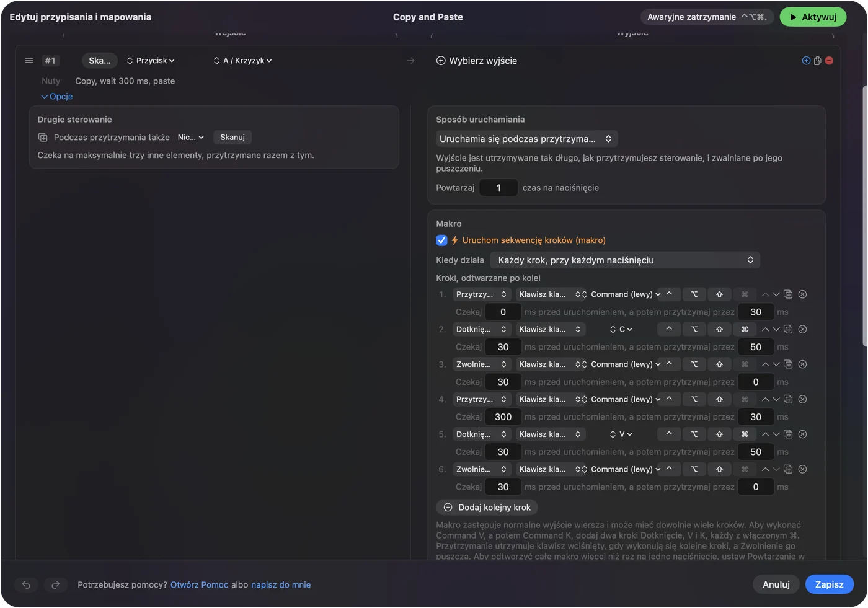Click Dodaj kolejny krok button
The height and width of the screenshot is (608, 868).
point(487,508)
